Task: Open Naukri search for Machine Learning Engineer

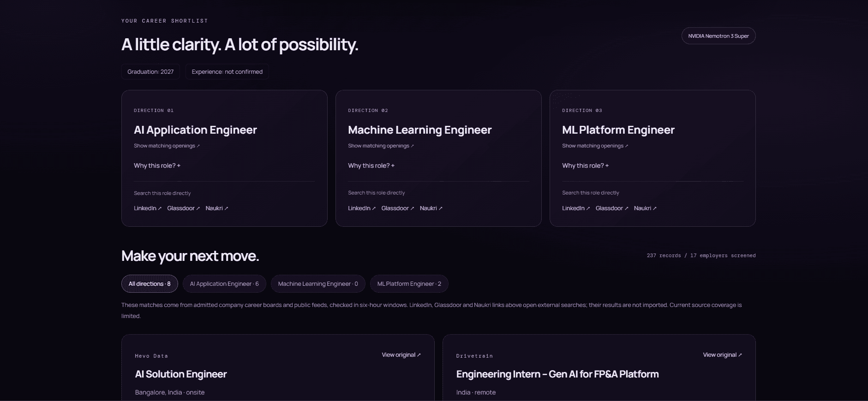Action: pos(431,208)
